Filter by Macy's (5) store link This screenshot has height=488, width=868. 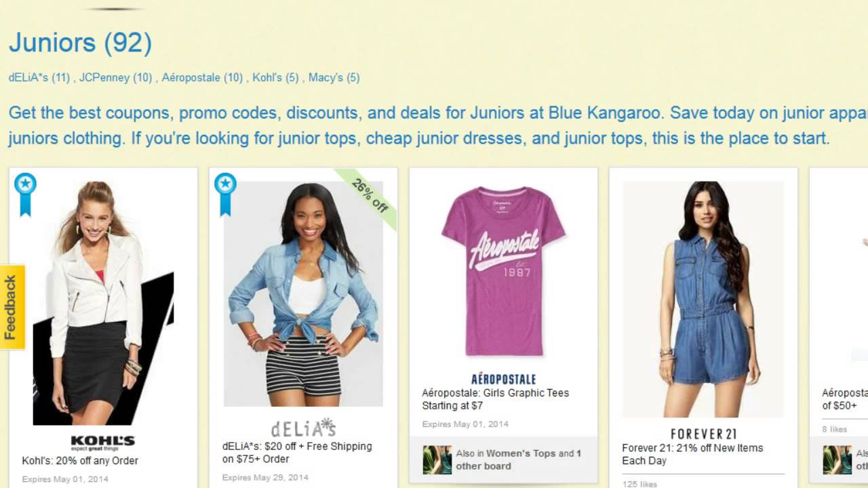[334, 77]
